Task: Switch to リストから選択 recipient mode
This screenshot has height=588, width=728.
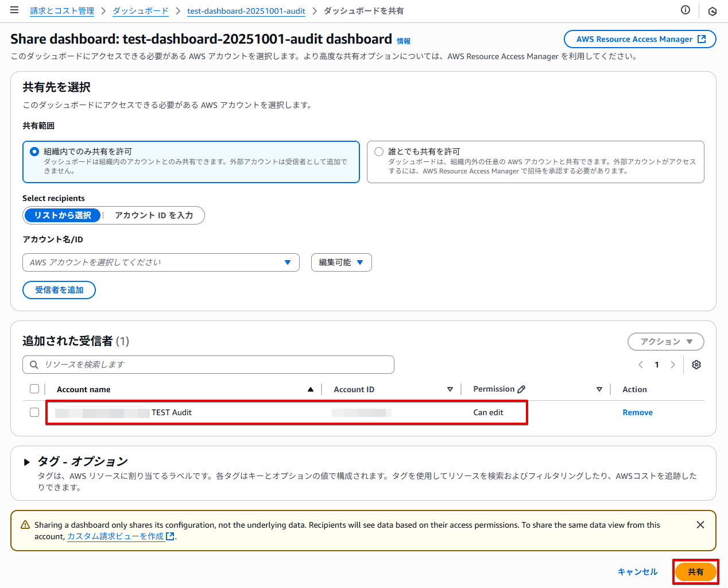Action: click(63, 215)
